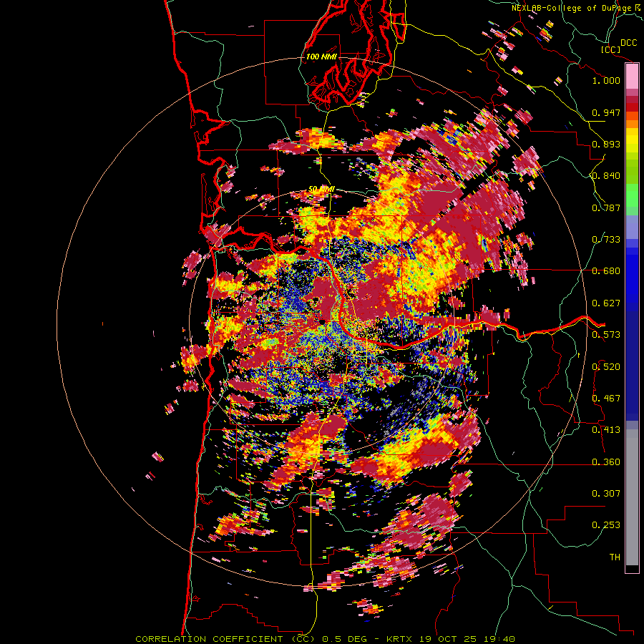Click the 0.947 legend value
644x644 pixels.
[606, 112]
